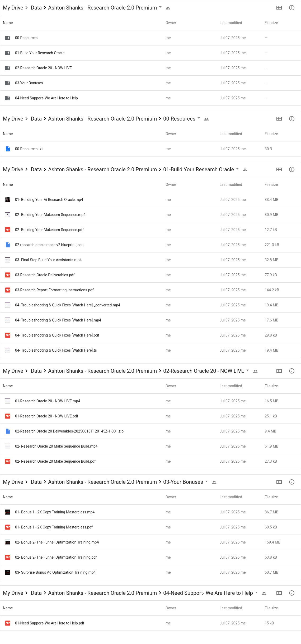Open Ashton Shanks breadcrumb in 03-Your Bonuses panel
Image resolution: width=301 pixels, height=644 pixels.
[x=102, y=482]
